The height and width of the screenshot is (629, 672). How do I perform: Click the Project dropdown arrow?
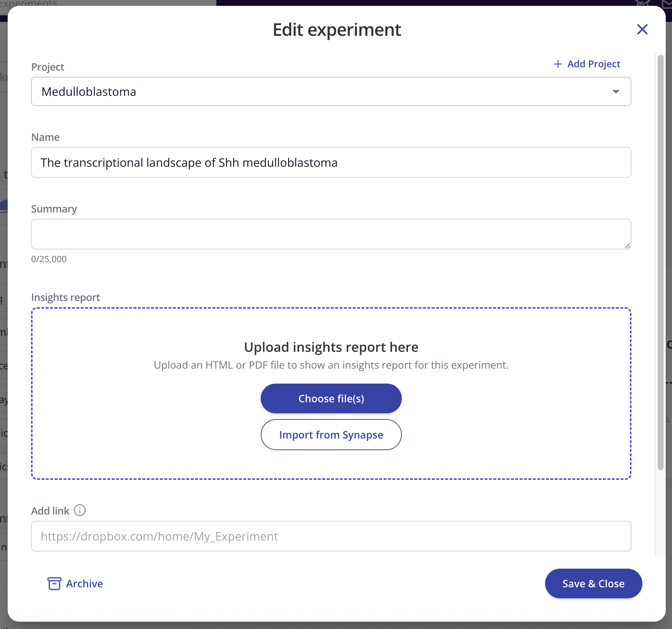pos(616,91)
